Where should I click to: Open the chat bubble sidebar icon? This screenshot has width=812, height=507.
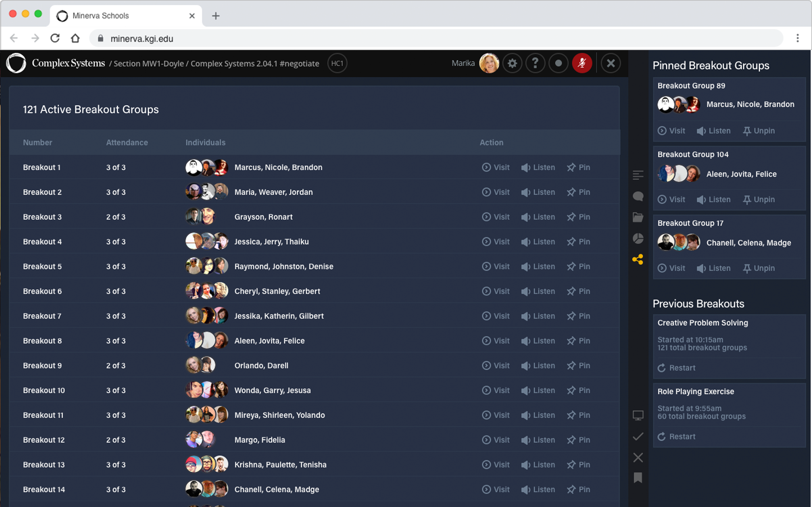638,196
